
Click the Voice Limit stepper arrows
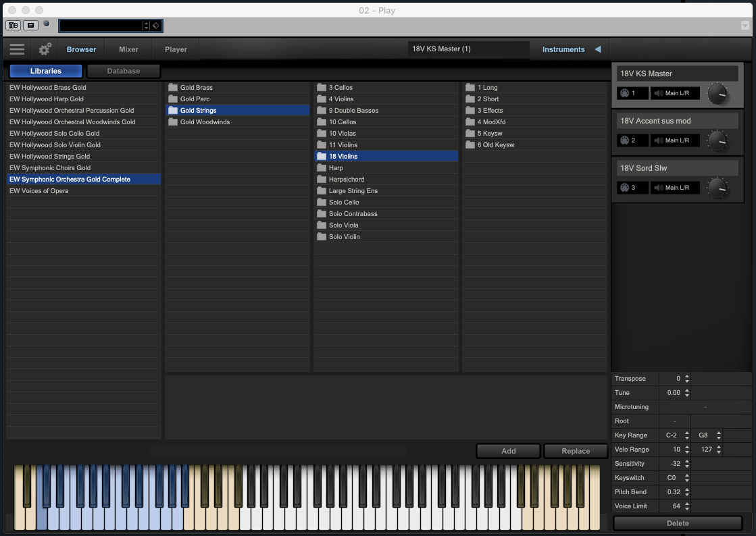(x=687, y=506)
